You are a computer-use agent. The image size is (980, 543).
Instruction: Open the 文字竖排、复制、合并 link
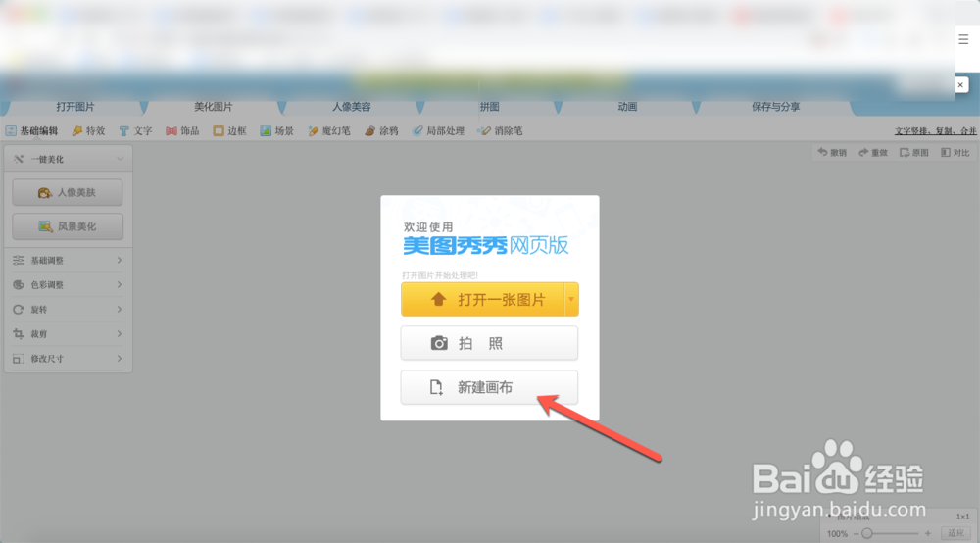click(935, 131)
